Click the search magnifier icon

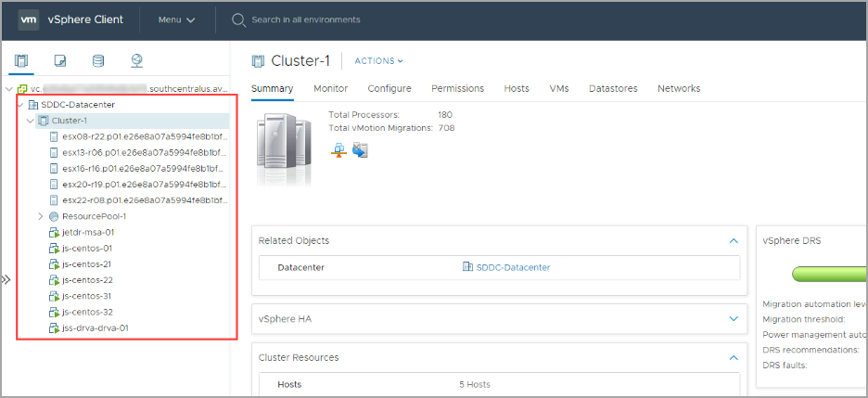[x=238, y=19]
